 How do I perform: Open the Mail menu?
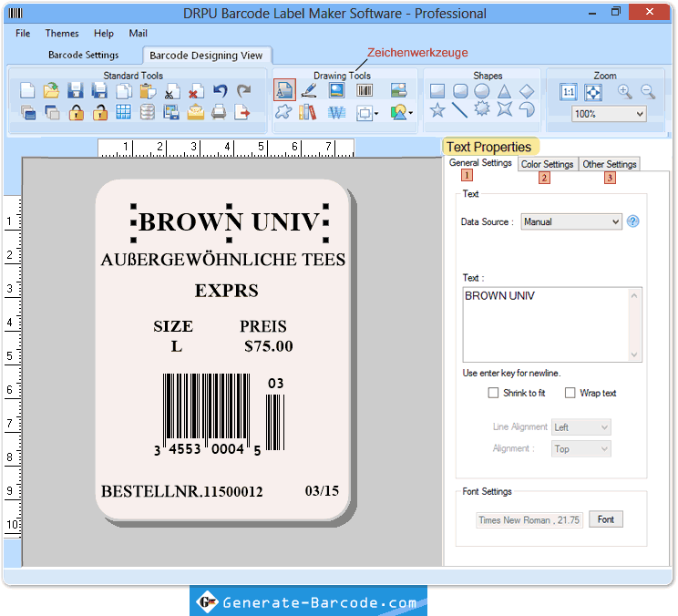(x=138, y=34)
